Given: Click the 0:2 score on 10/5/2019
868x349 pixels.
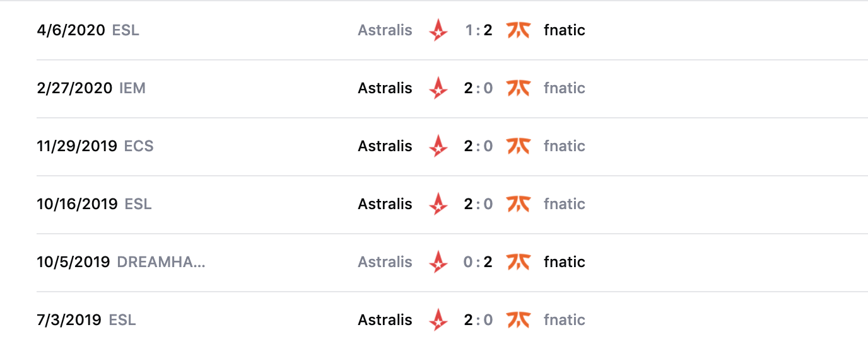Looking at the screenshot, I should (x=478, y=262).
